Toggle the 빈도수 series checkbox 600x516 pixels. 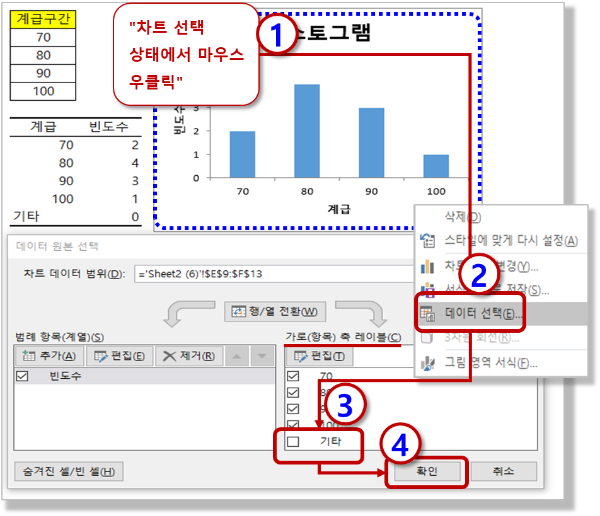click(22, 376)
